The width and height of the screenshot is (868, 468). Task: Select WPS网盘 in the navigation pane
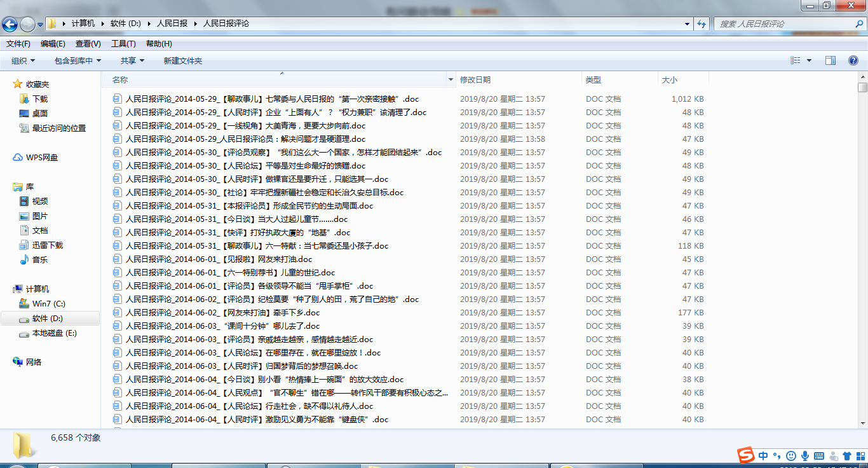pos(42,157)
